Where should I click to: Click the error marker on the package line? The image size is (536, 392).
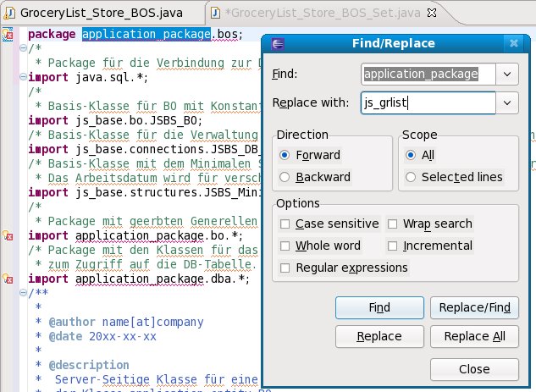[x=7, y=35]
